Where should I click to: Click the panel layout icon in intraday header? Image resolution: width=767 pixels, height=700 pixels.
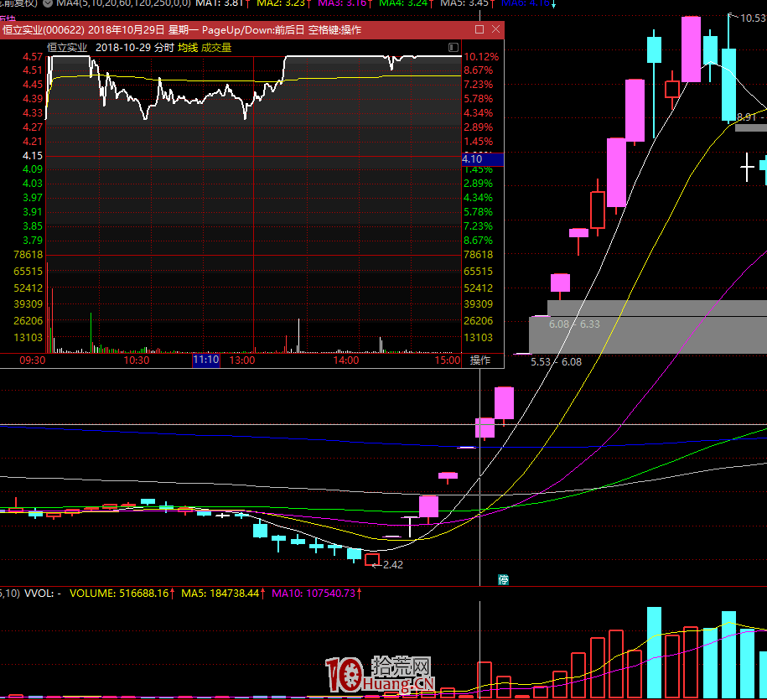point(453,48)
